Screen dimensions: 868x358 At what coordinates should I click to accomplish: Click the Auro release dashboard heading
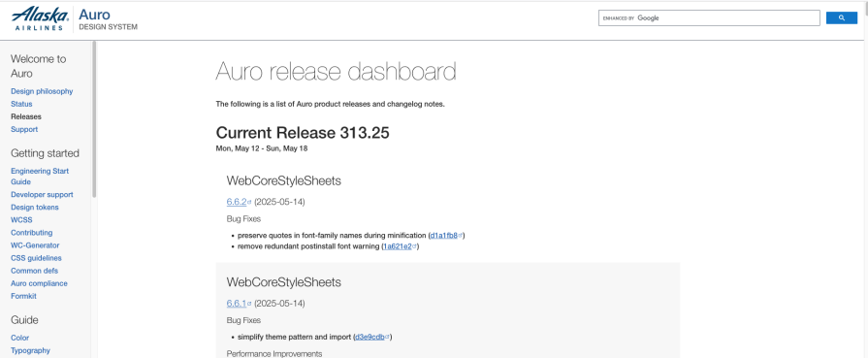click(336, 72)
